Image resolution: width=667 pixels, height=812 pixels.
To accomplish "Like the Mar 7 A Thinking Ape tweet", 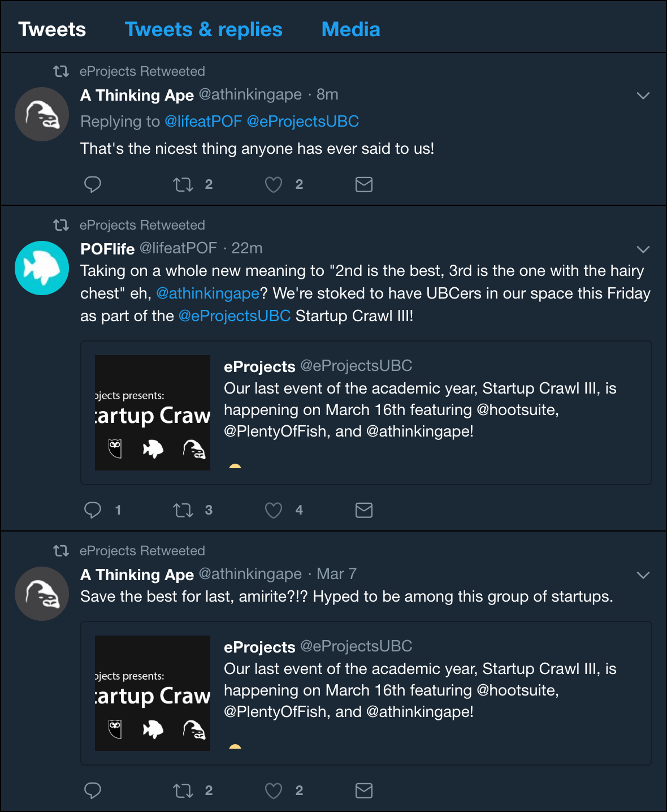I will point(274,791).
